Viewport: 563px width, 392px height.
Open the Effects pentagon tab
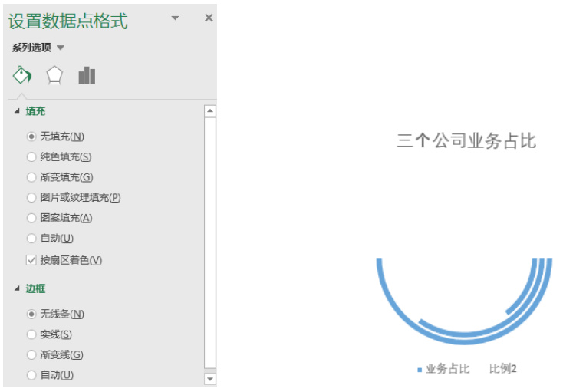[x=54, y=75]
